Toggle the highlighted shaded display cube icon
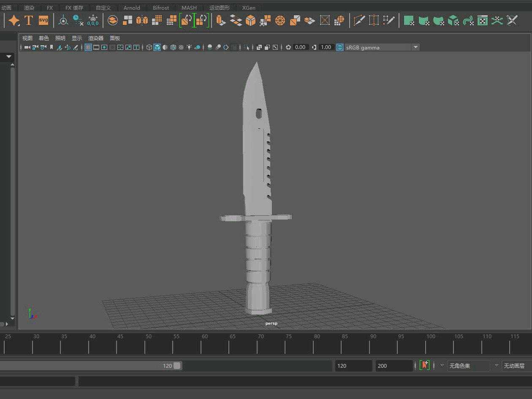This screenshot has width=532, height=399. click(157, 47)
